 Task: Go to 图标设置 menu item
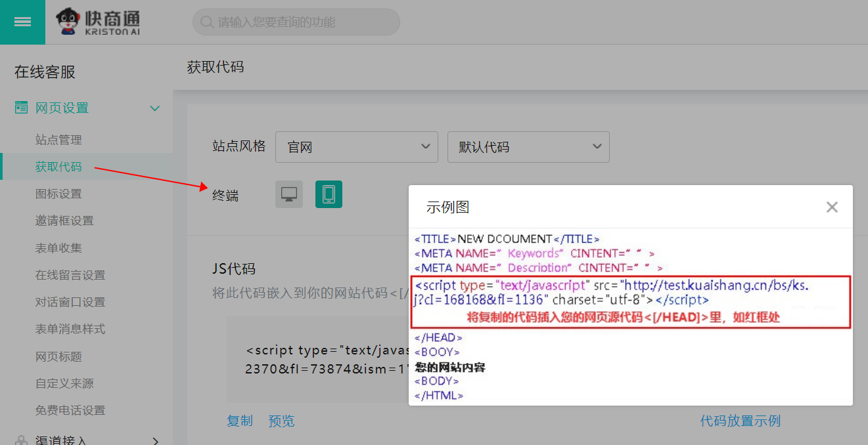tap(58, 194)
